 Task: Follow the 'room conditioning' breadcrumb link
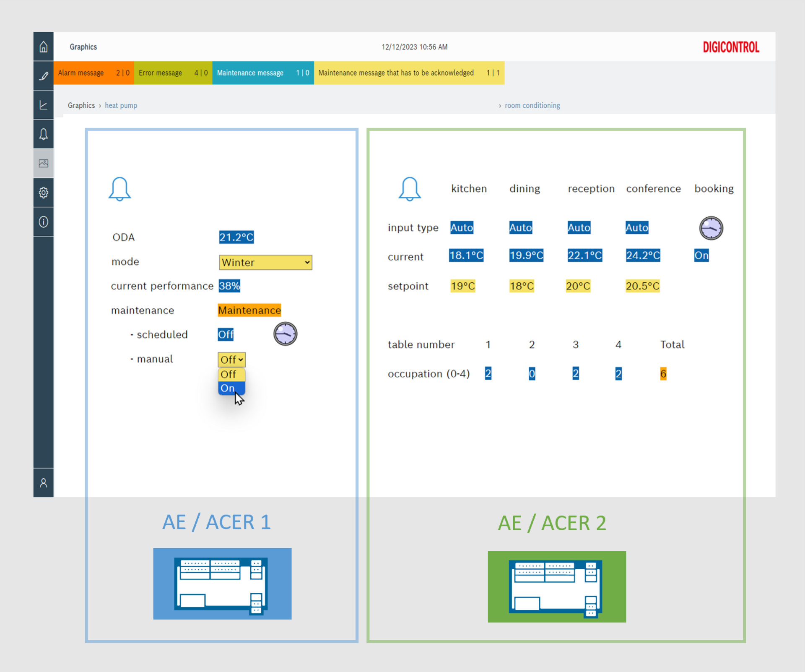532,106
